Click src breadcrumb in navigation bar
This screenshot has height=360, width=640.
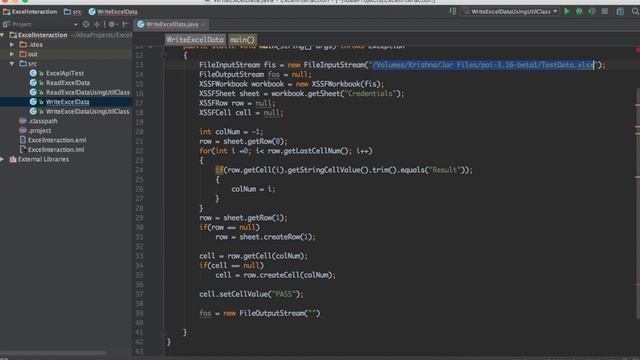click(73, 11)
